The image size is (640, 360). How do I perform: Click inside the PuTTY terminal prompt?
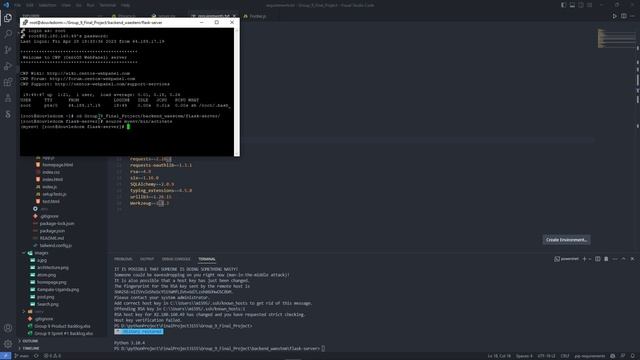[128, 127]
